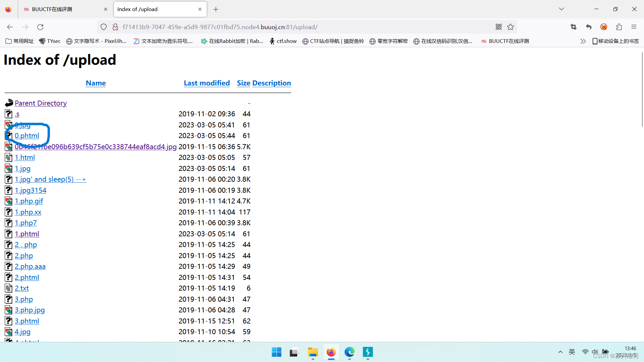Expand the system tray hidden icons arrow
Viewport: 644px width, 362px height.
(560, 352)
